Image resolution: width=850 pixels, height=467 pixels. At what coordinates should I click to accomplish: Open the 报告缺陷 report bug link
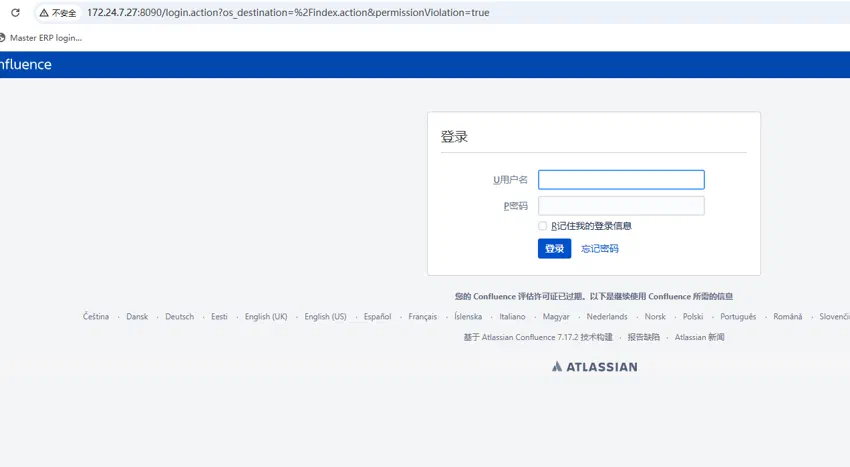click(643, 337)
